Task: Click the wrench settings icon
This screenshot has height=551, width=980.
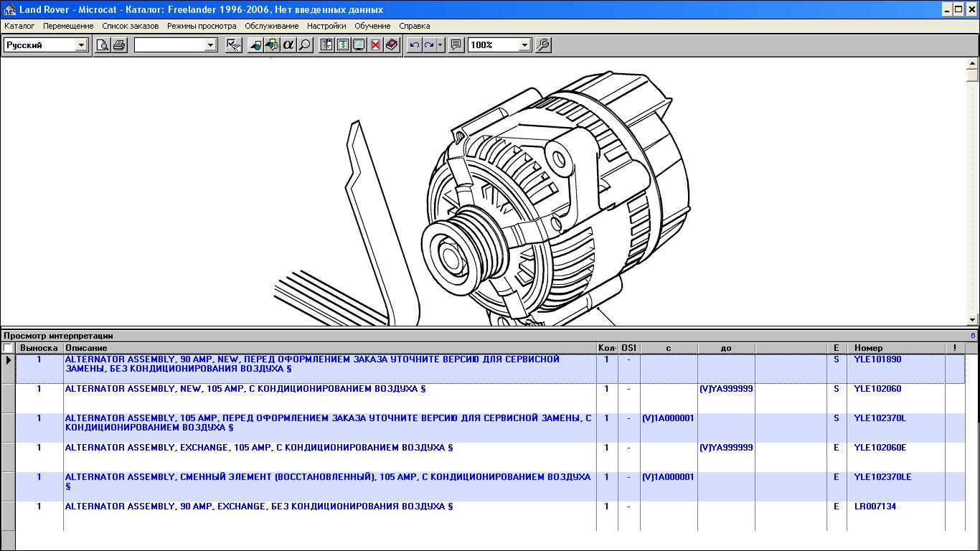Action: point(544,45)
